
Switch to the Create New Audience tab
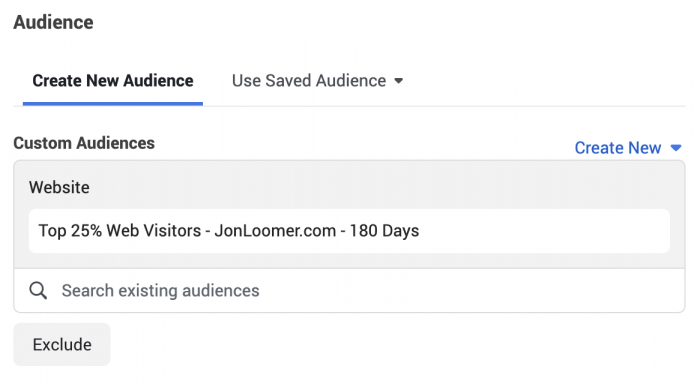(x=113, y=81)
